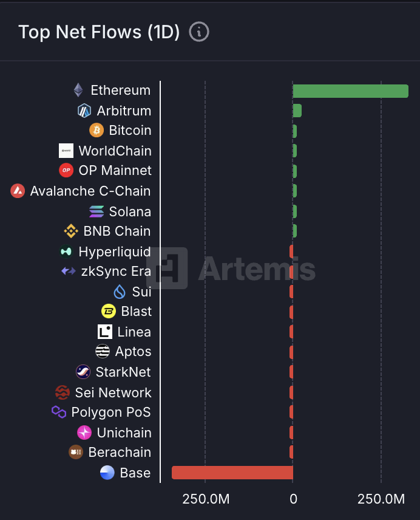Screen dimensions: 420x520
Task: Click the red Base net flow bar
Action: tap(232, 473)
